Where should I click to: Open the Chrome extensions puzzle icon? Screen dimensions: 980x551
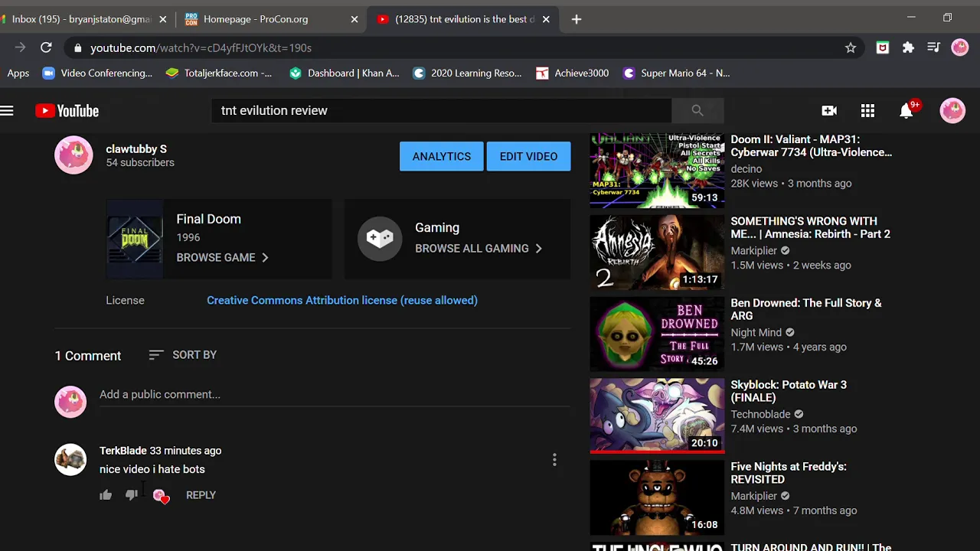908,47
